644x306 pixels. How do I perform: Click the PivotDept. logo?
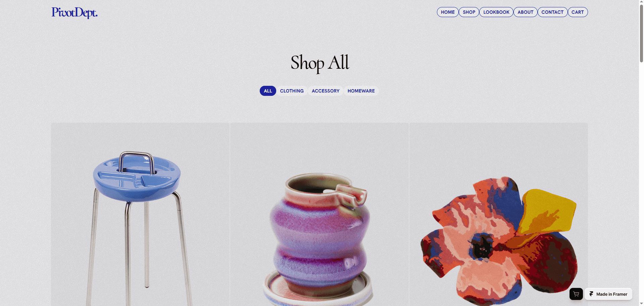[x=75, y=13]
